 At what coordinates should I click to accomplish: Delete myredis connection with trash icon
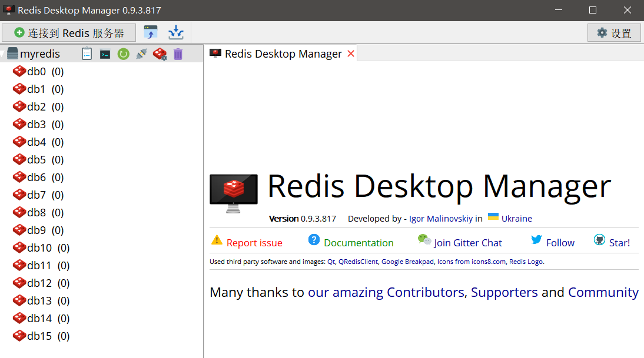(x=178, y=54)
